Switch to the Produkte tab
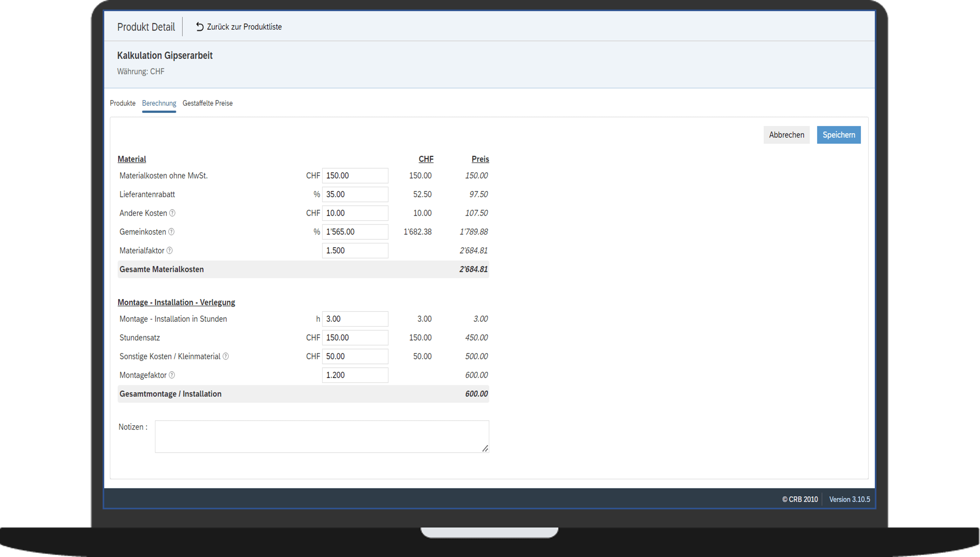Screen dimensions: 980x557 tap(122, 103)
